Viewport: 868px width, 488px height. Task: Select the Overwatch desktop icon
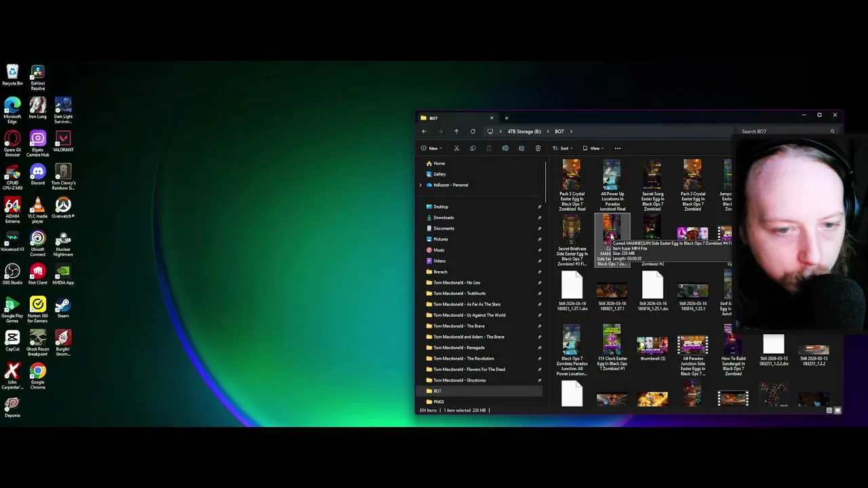point(63,208)
